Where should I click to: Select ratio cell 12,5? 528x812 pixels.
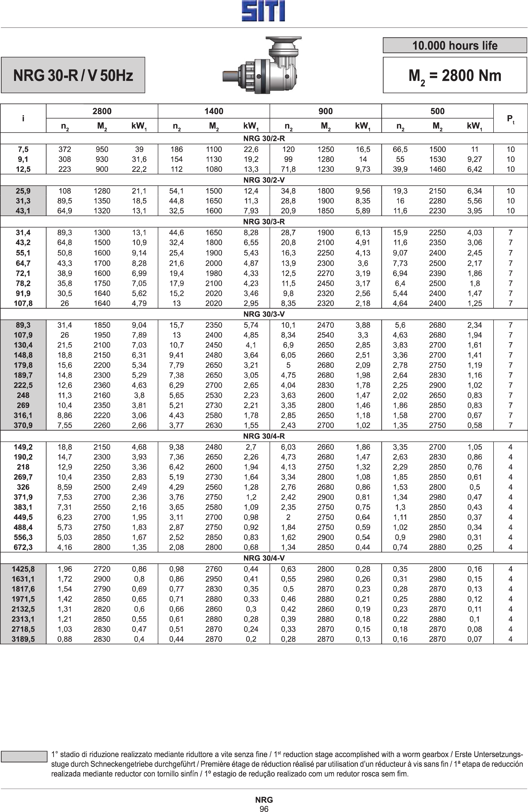click(23, 169)
